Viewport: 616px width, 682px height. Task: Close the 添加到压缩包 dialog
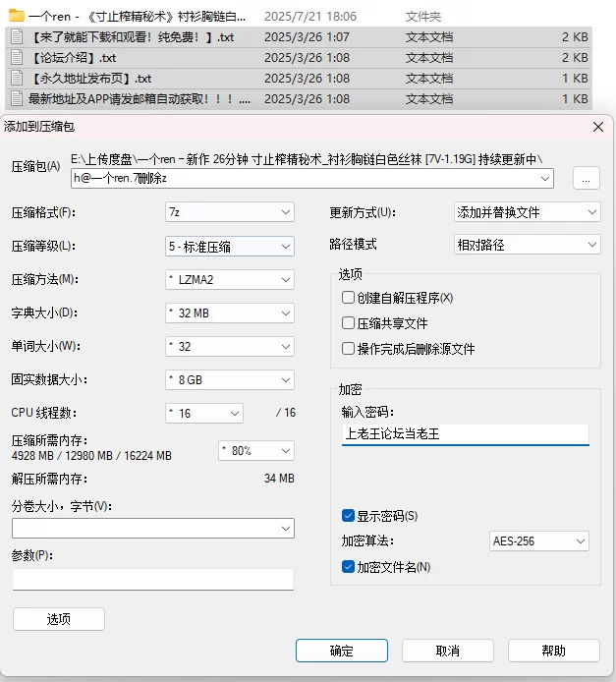[598, 127]
